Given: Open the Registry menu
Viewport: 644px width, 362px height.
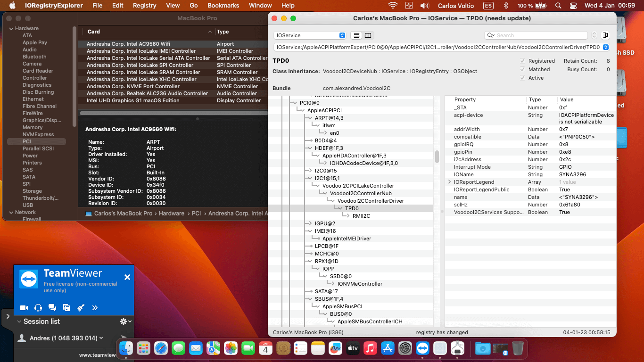Looking at the screenshot, I should (x=145, y=6).
